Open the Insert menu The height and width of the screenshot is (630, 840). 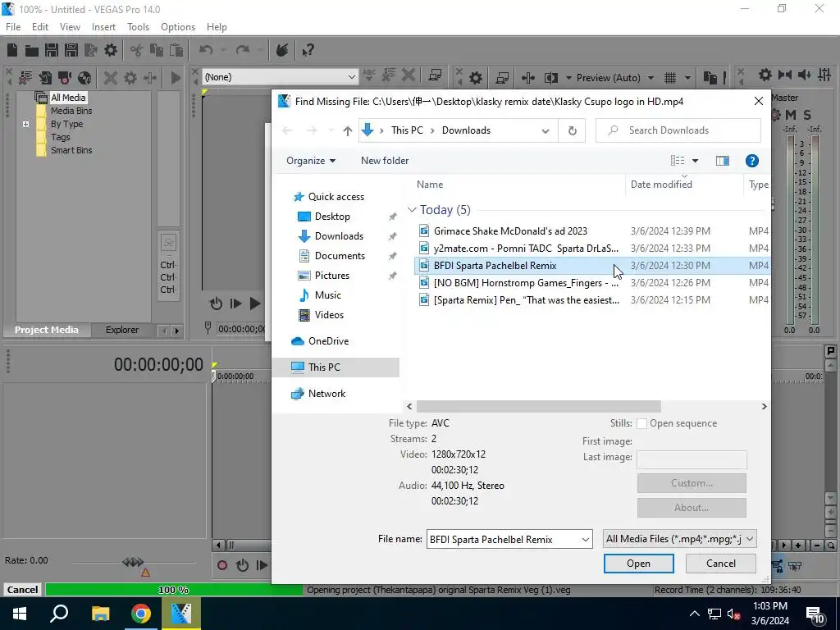tap(103, 27)
